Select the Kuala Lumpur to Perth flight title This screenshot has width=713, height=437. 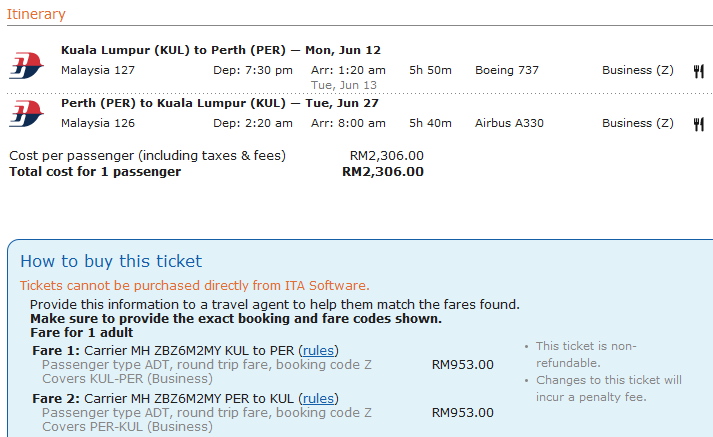tap(220, 50)
